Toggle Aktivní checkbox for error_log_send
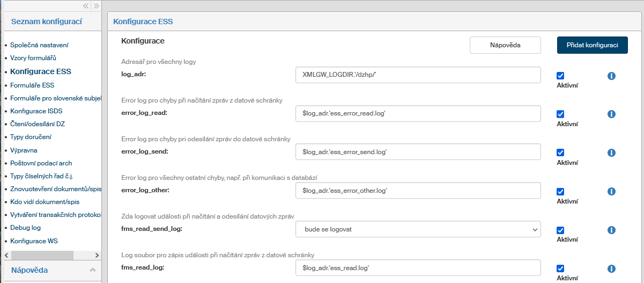Image resolution: width=644 pixels, height=283 pixels. pos(560,153)
